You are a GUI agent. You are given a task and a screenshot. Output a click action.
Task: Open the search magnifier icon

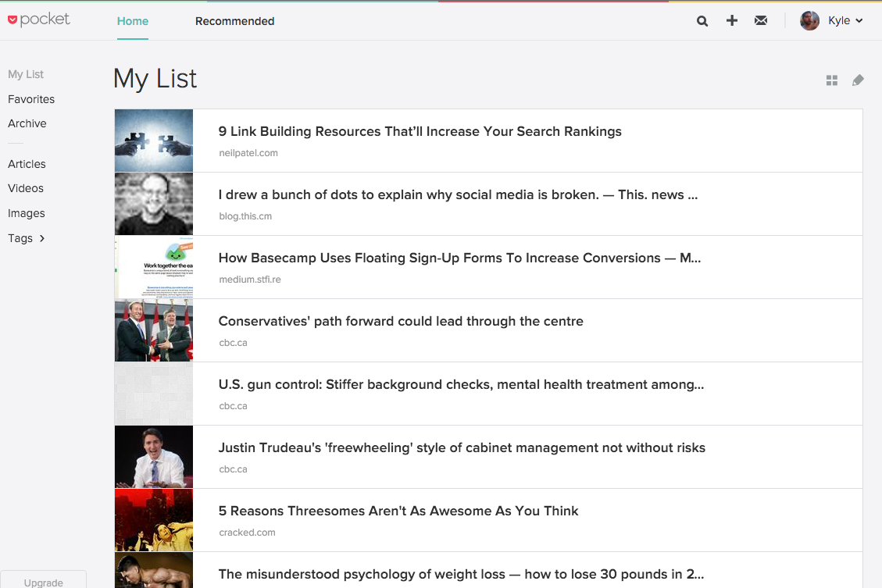tap(702, 21)
